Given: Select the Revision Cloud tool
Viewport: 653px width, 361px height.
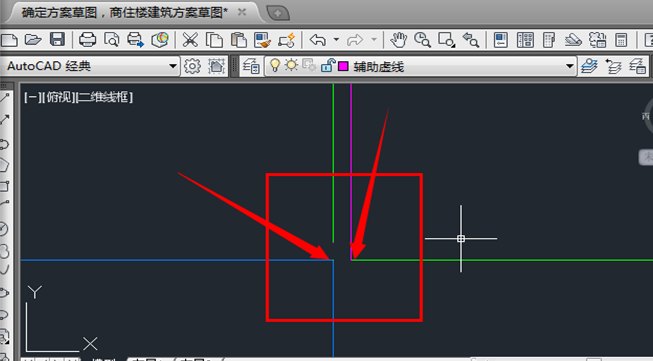Looking at the screenshot, I should coord(5,251).
